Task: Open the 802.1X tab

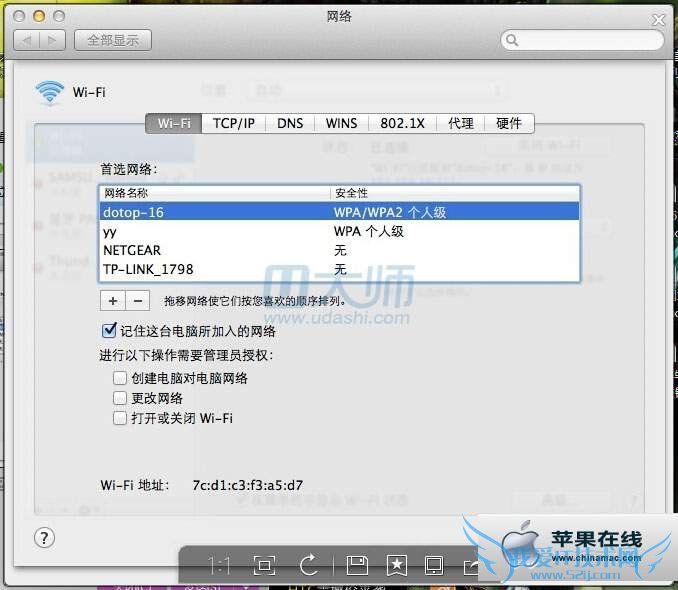Action: coord(402,124)
